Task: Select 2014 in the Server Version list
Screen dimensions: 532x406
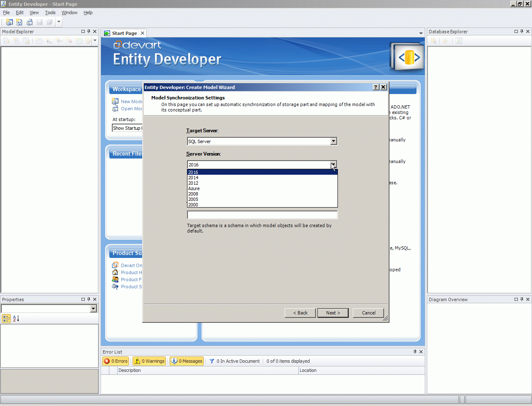Action: 262,178
